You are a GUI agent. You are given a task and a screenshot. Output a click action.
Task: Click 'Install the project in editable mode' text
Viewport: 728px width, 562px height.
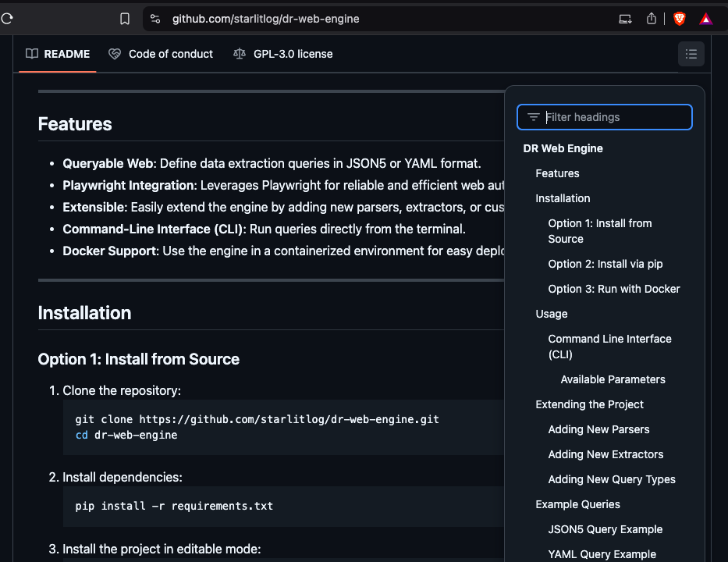[x=162, y=549]
